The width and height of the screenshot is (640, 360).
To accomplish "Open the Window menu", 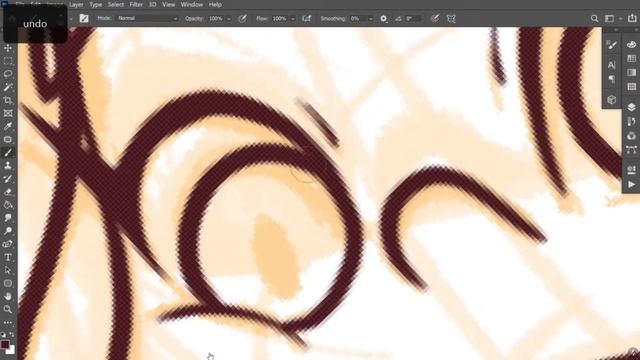I will pos(191,4).
